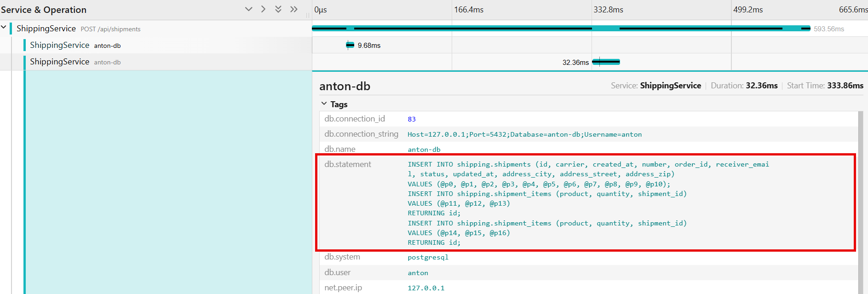
Task: Click the db.user value anton
Action: pos(418,273)
